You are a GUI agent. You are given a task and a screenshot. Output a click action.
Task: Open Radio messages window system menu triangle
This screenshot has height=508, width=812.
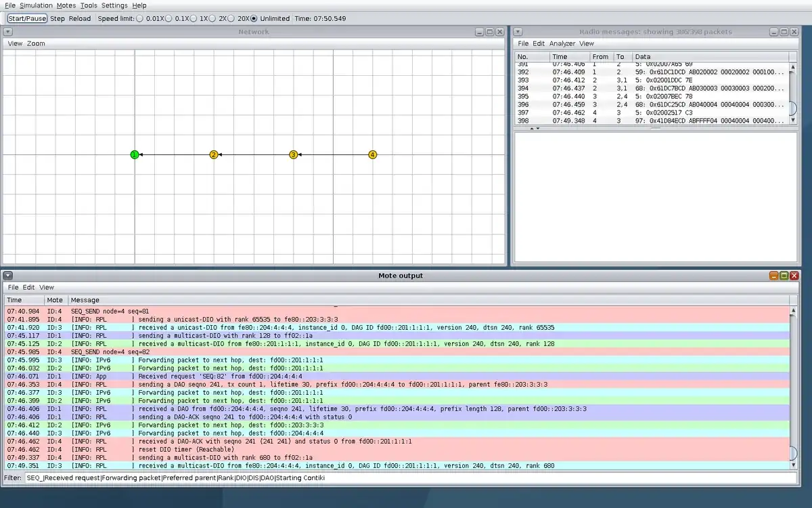(518, 32)
